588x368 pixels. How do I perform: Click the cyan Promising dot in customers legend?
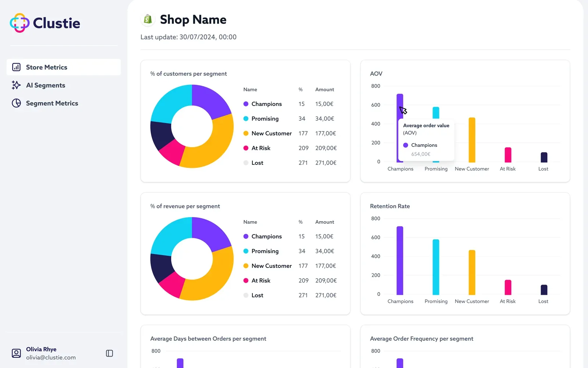pyautogui.click(x=246, y=118)
